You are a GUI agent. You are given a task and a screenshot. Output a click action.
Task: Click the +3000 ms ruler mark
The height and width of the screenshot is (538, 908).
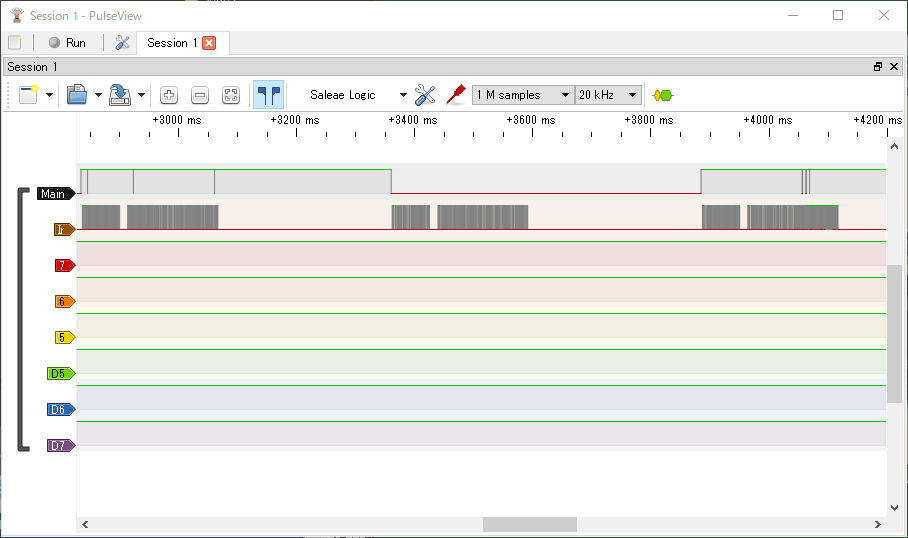coord(177,120)
